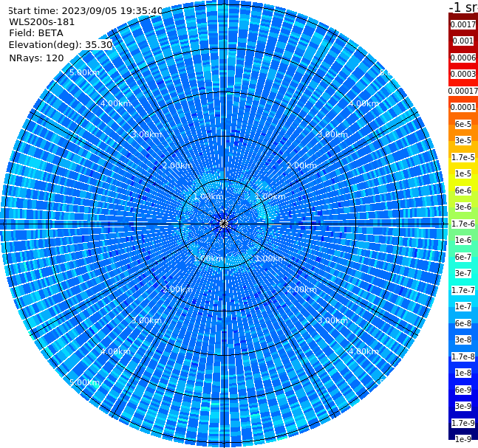The height and width of the screenshot is (448, 478).
Task: Click the lidar origin at the plot center
Action: [x=224, y=224]
